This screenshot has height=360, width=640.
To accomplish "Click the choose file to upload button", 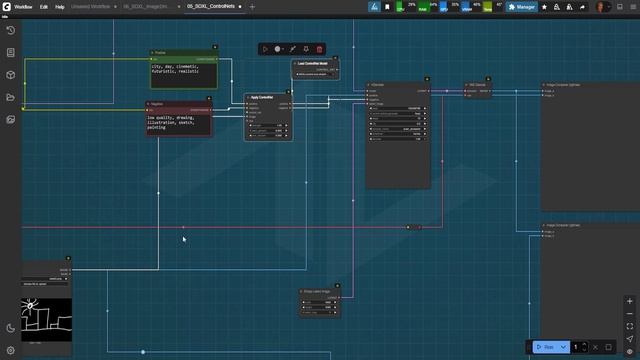I will [45, 284].
